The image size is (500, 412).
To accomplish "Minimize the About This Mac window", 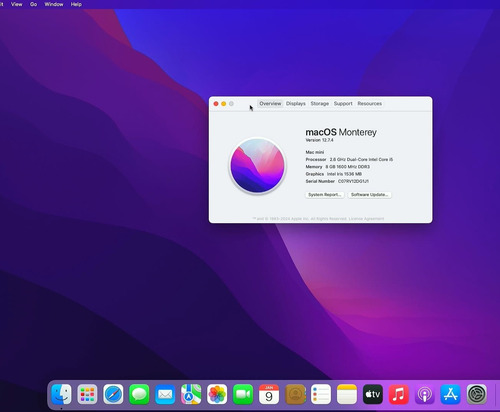I will click(x=224, y=104).
